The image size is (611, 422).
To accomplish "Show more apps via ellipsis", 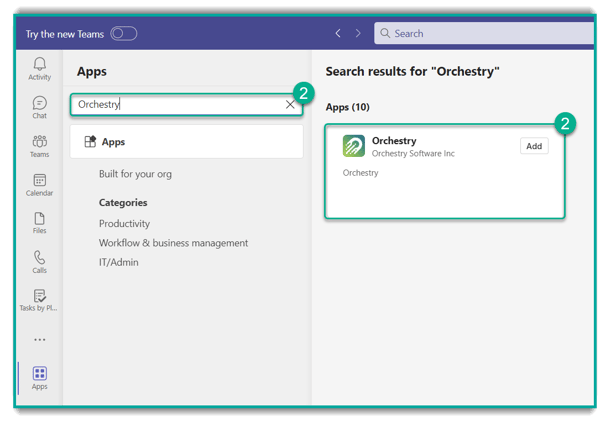I will (39, 340).
